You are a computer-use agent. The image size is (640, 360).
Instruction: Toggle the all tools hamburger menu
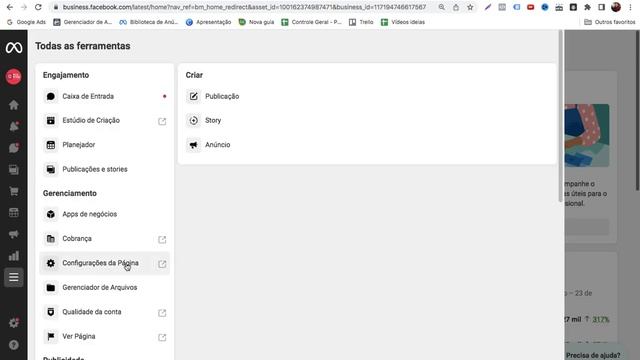pos(13,278)
